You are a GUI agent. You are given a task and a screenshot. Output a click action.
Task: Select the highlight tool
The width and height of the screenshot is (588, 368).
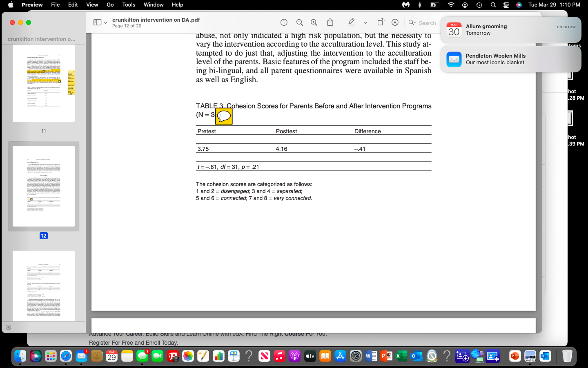(351, 22)
